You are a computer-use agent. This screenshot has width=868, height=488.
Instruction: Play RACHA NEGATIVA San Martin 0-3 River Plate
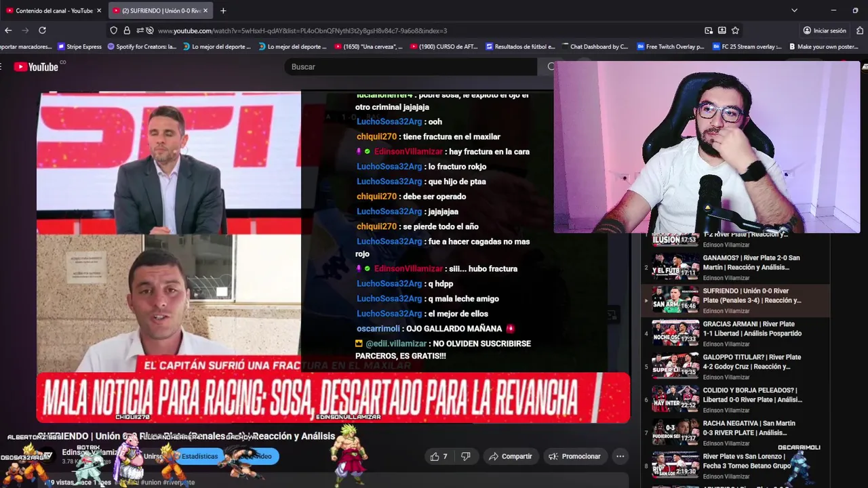735,432
